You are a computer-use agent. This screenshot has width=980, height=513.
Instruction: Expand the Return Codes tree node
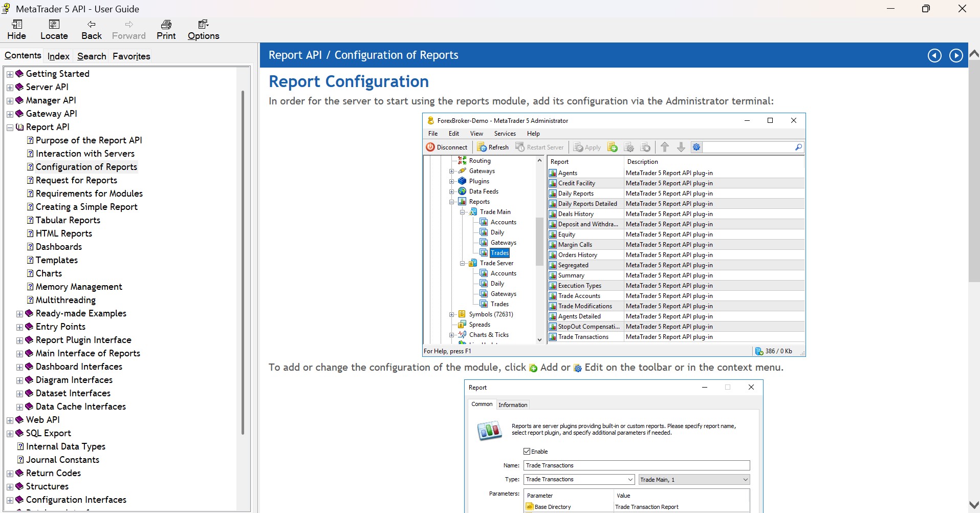click(10, 474)
